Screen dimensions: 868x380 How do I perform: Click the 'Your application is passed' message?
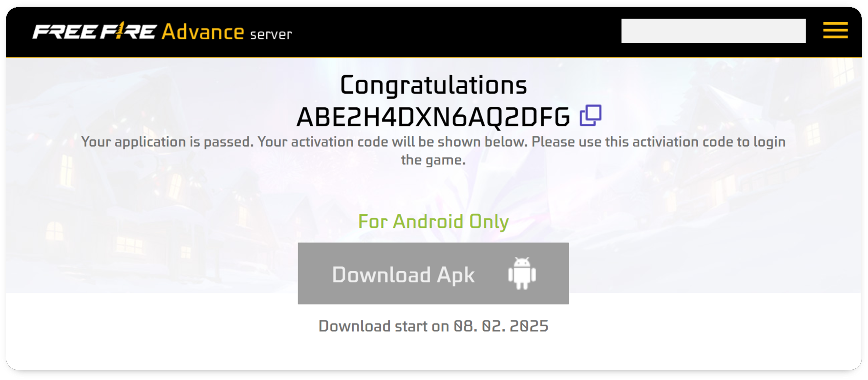[167, 142]
